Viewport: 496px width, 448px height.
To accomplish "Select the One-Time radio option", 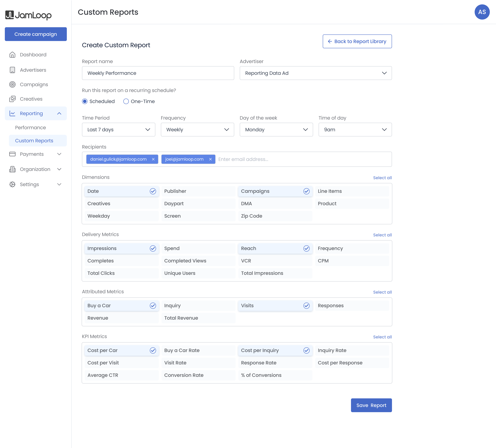I will [126, 101].
